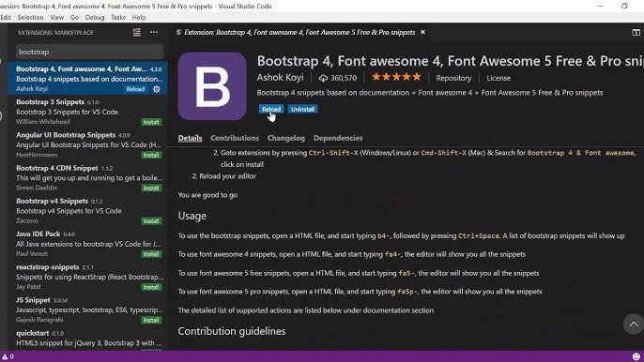This screenshot has height=362, width=644.
Task: Open the manage gear for the Bootstrap 4 extension
Action: (x=157, y=89)
